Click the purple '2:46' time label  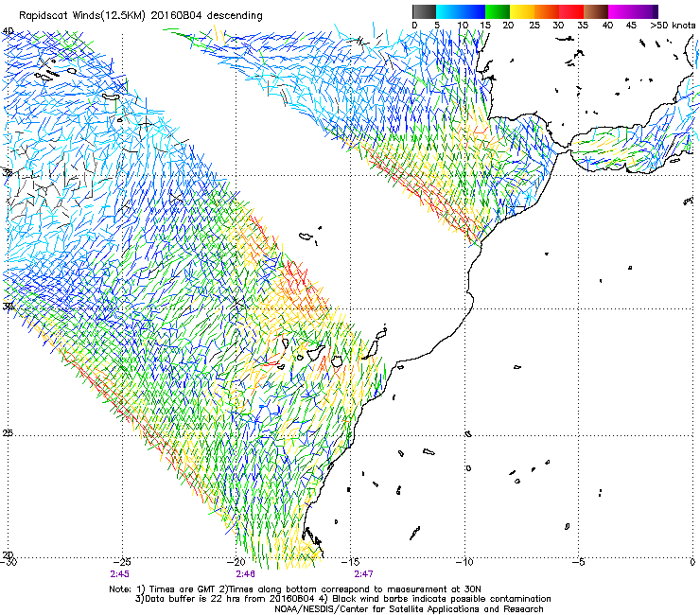246,574
